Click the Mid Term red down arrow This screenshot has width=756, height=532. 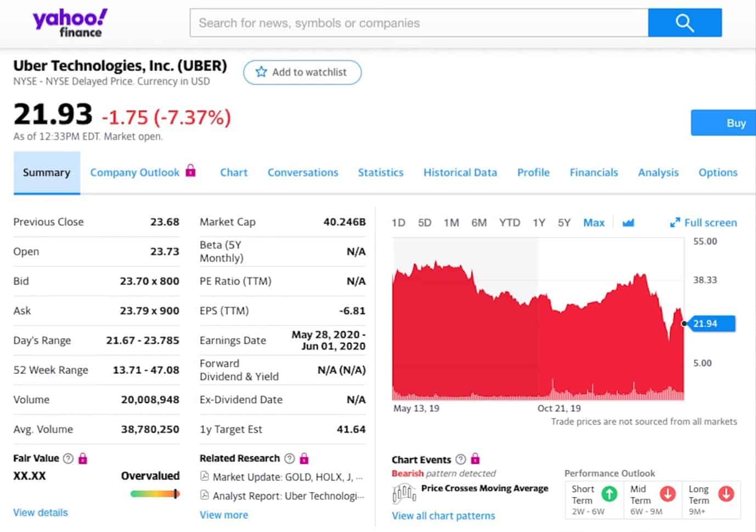coord(668,494)
